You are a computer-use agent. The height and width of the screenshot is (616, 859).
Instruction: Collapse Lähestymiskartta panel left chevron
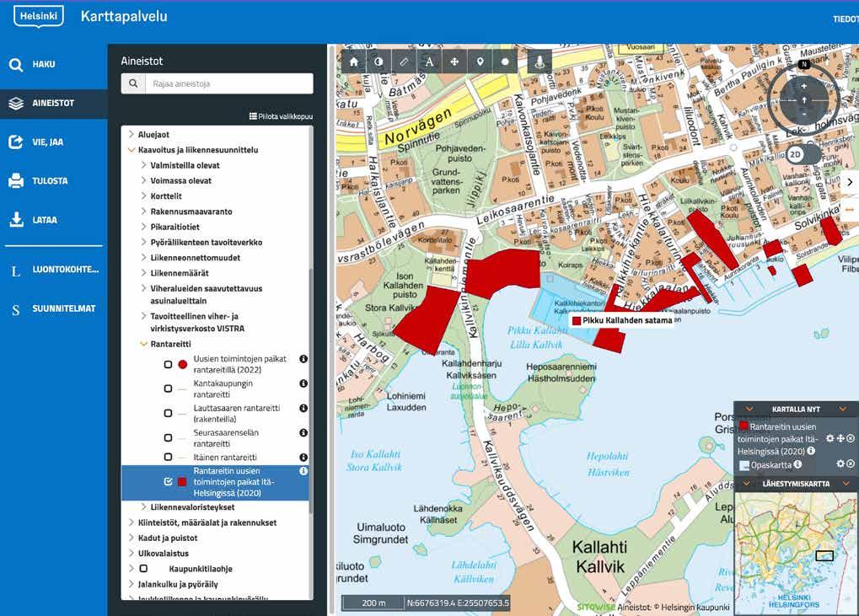click(746, 484)
